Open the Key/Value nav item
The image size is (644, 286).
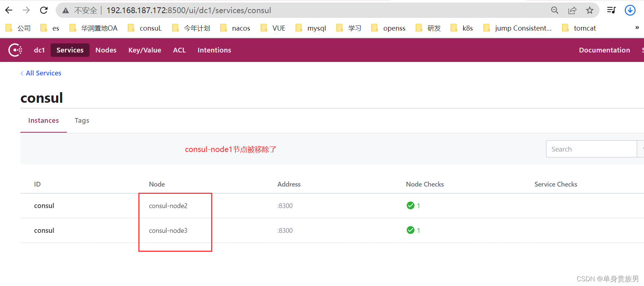pyautogui.click(x=145, y=50)
